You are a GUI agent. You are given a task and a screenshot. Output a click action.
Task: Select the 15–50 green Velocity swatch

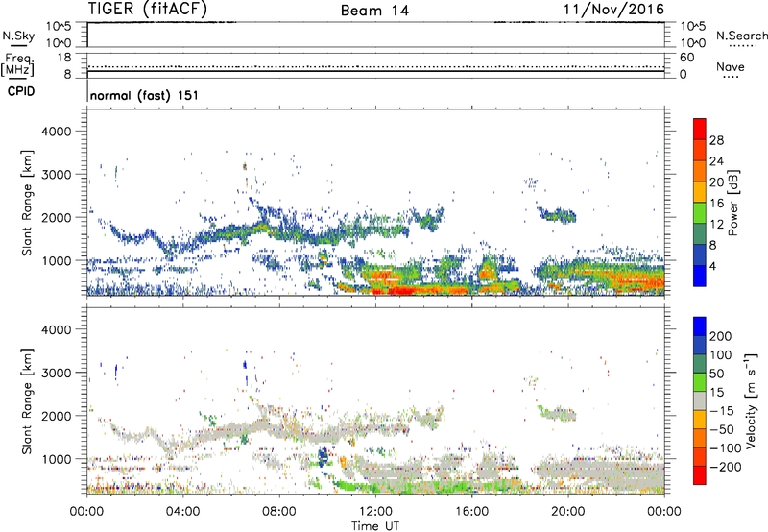tap(700, 382)
